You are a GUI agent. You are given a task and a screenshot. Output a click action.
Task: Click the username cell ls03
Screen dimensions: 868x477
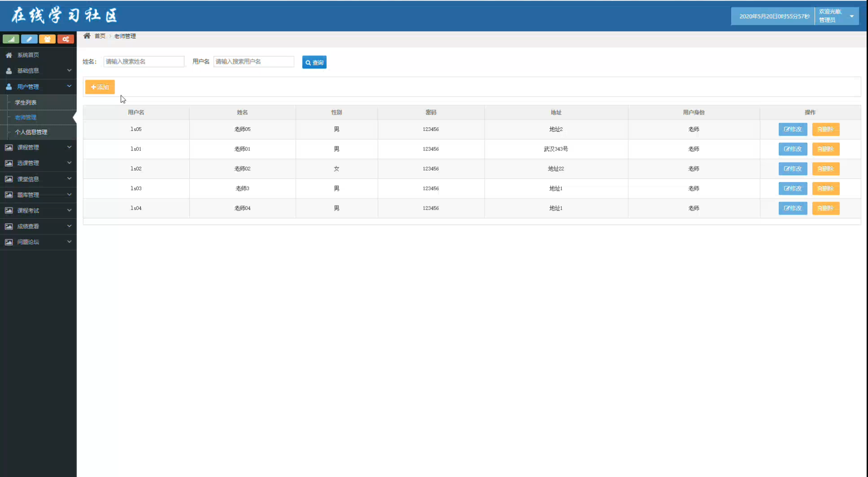(136, 188)
